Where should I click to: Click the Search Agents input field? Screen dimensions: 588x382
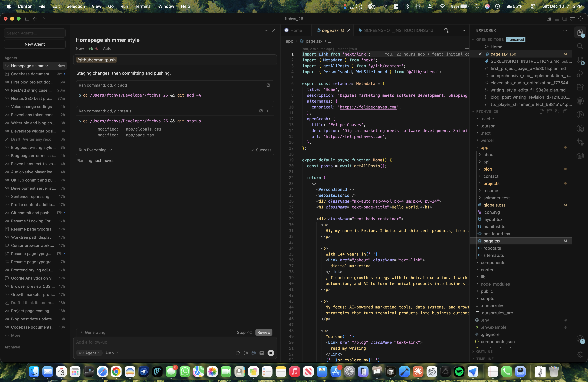[x=35, y=33]
